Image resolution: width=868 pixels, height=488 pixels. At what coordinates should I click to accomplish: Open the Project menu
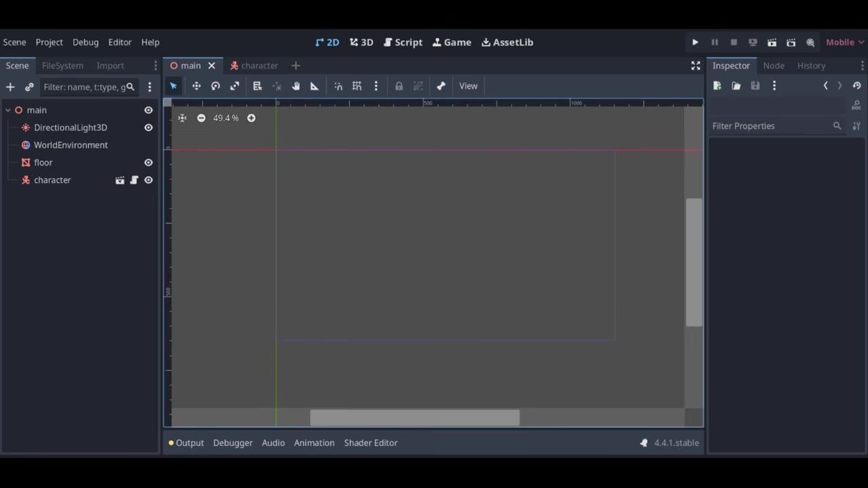(x=49, y=42)
